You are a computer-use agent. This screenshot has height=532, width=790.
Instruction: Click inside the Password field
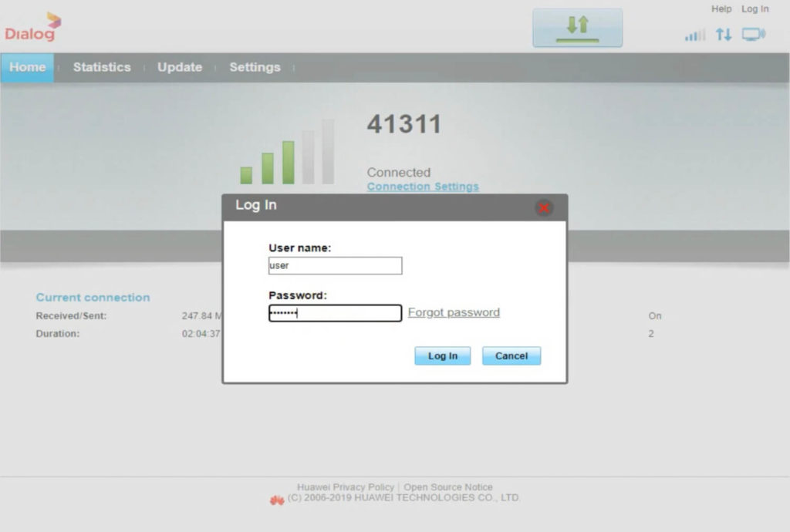pyautogui.click(x=335, y=312)
